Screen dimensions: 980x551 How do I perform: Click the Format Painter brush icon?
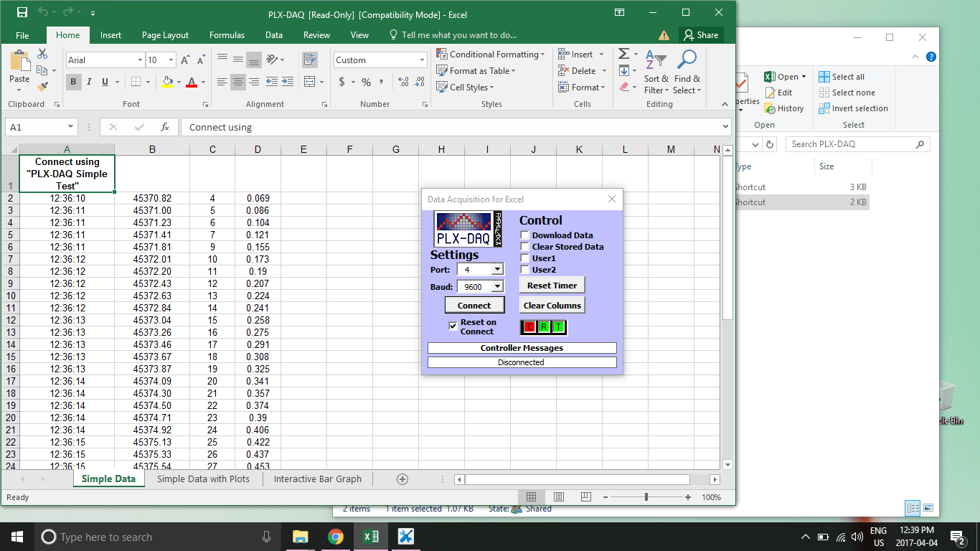[42, 87]
